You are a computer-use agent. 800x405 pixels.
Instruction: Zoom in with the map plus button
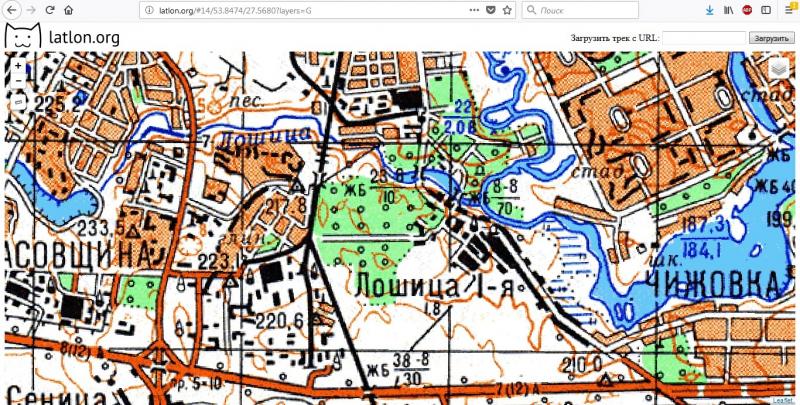(17, 65)
